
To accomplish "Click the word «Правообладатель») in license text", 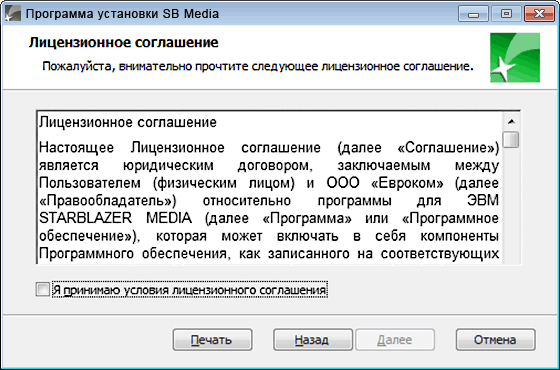I will click(x=108, y=200).
